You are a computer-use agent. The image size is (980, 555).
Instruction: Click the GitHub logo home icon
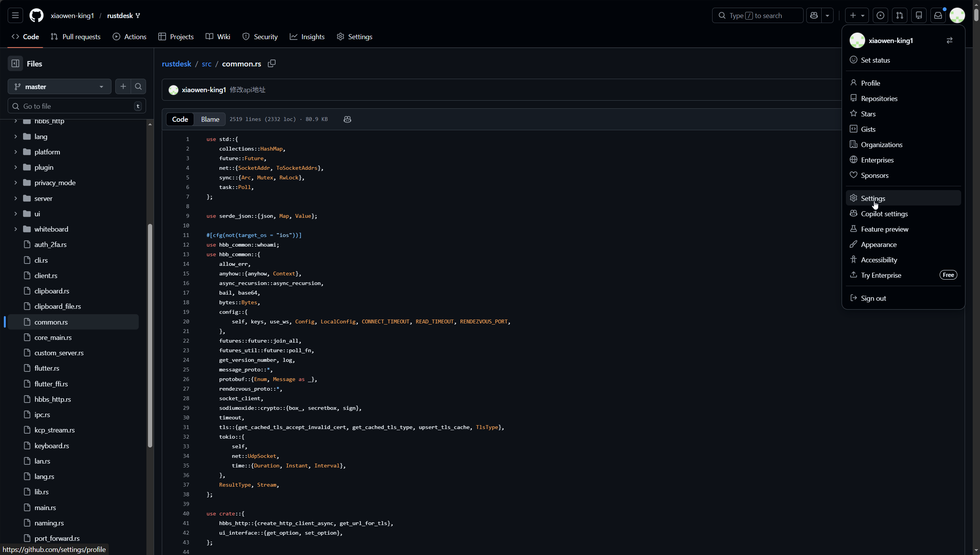pyautogui.click(x=37, y=15)
